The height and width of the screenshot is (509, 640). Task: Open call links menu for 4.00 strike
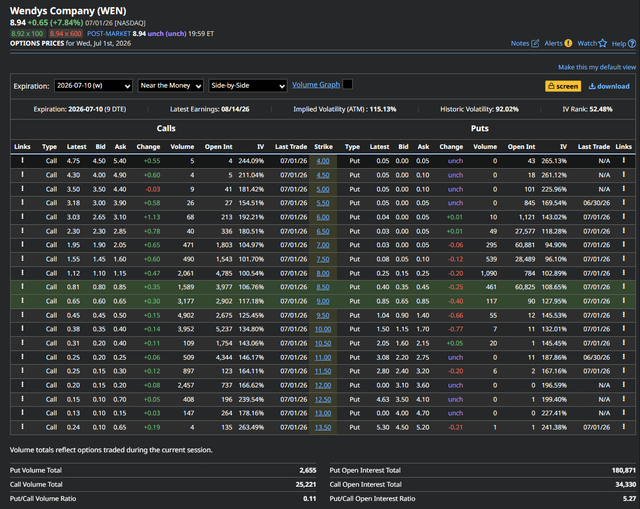click(22, 161)
